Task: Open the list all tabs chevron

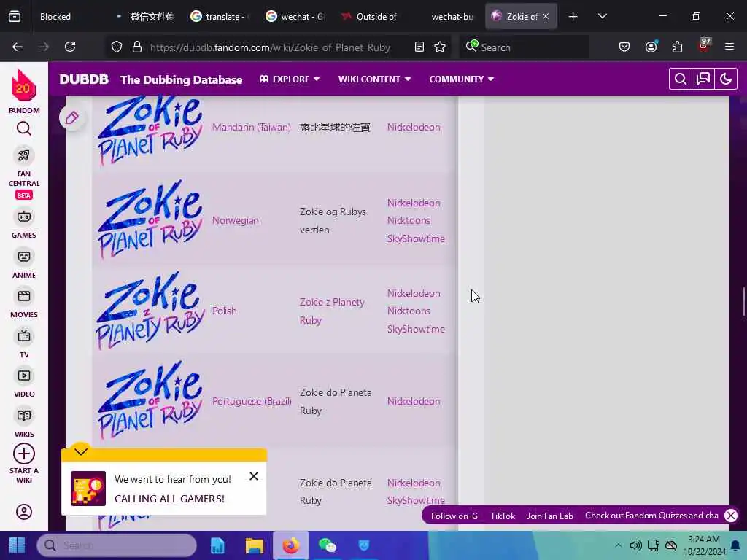Action: [602, 17]
